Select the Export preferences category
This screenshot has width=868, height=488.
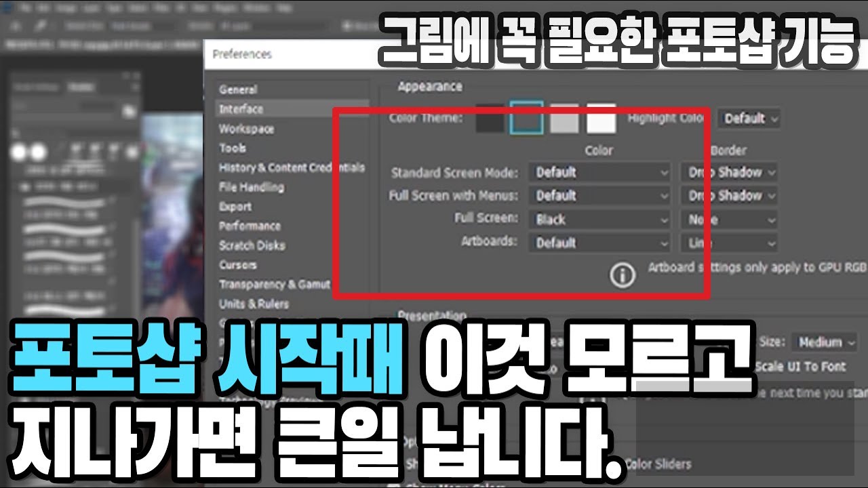[x=235, y=207]
